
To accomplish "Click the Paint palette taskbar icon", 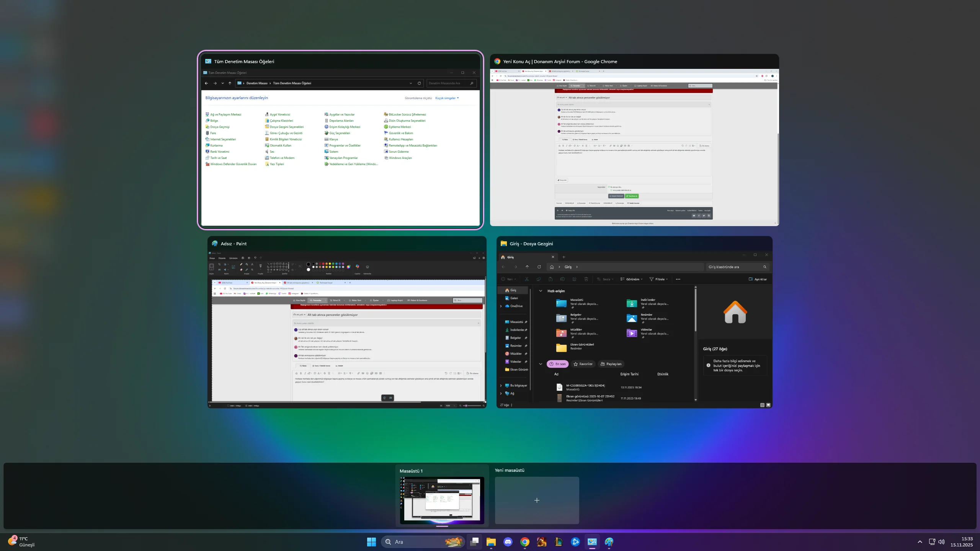I will click(x=609, y=542).
